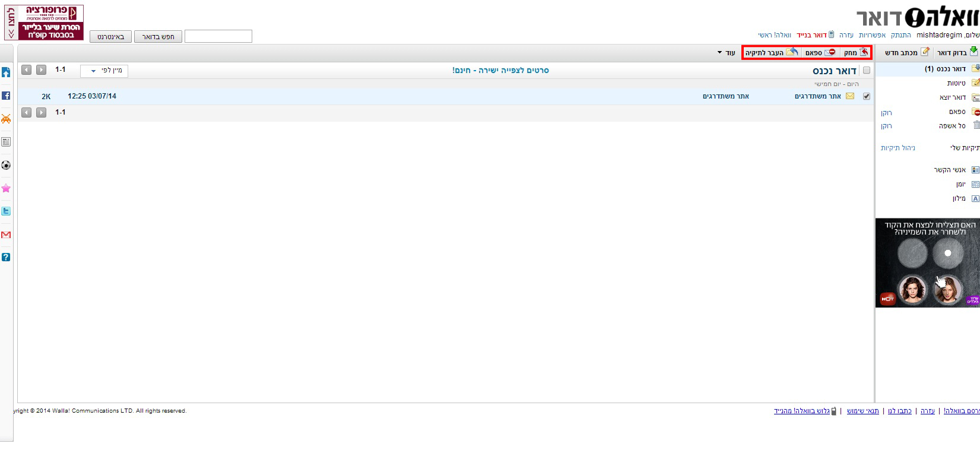Uncheck the checkbox of אתר משתדרגים message
980x456 pixels.
pos(867,96)
